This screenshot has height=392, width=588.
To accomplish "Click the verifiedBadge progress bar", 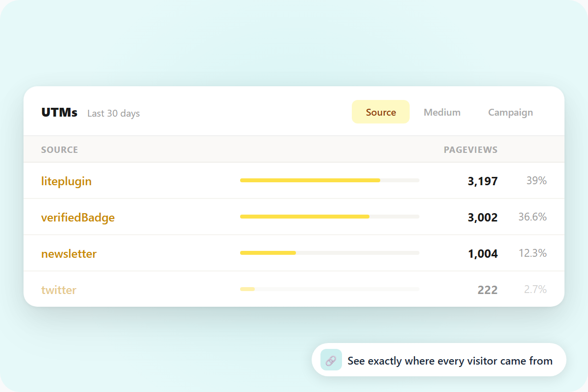I will pyautogui.click(x=330, y=217).
